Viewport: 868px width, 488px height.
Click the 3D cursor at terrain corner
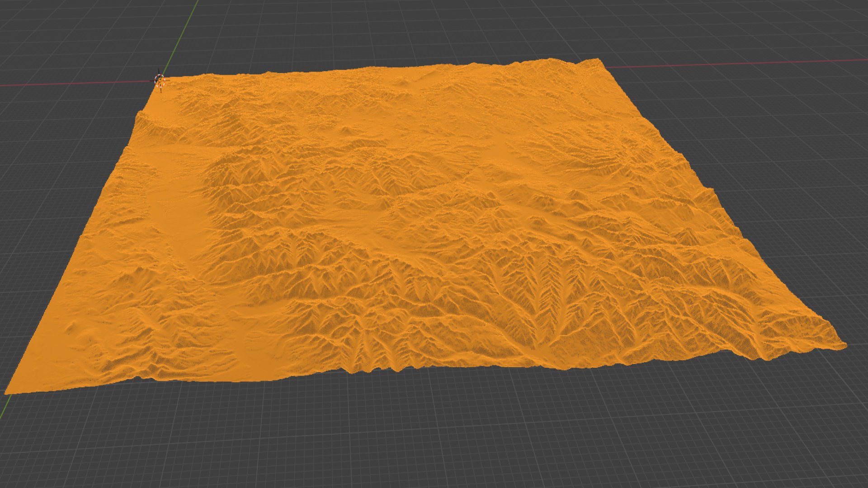tap(160, 81)
